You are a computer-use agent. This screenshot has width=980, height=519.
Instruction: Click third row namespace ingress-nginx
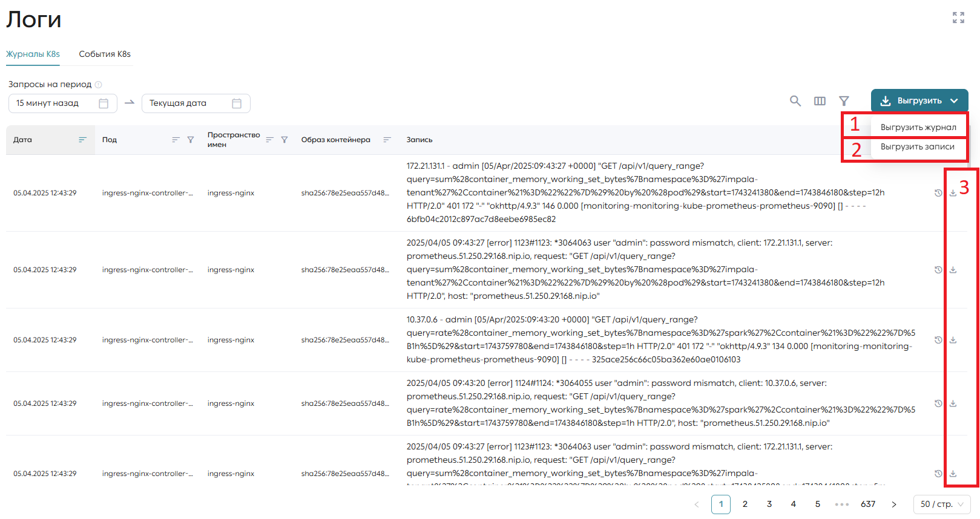click(x=231, y=340)
